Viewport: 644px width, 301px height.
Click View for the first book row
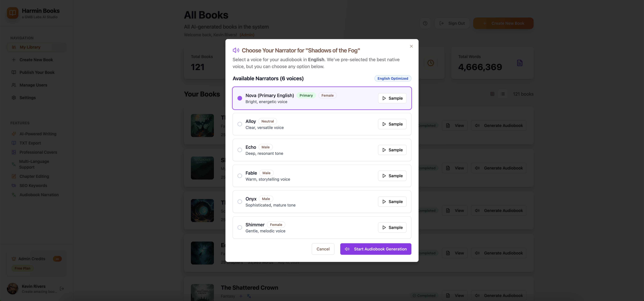pos(455,126)
